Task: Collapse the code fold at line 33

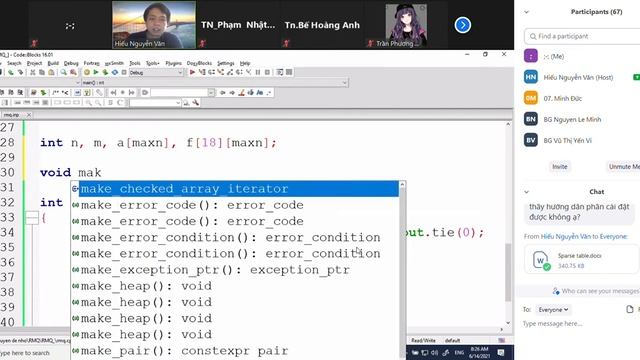Action: (32, 218)
